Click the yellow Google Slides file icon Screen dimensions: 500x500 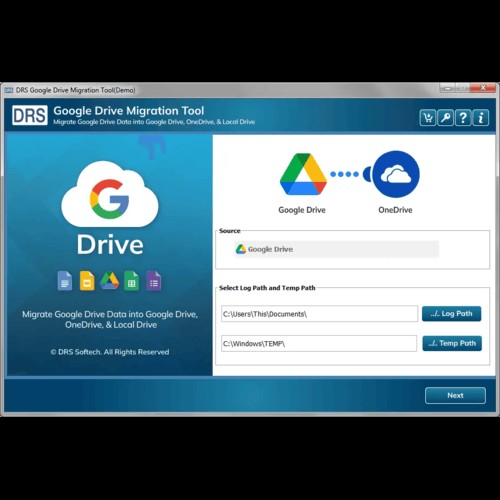tap(87, 281)
